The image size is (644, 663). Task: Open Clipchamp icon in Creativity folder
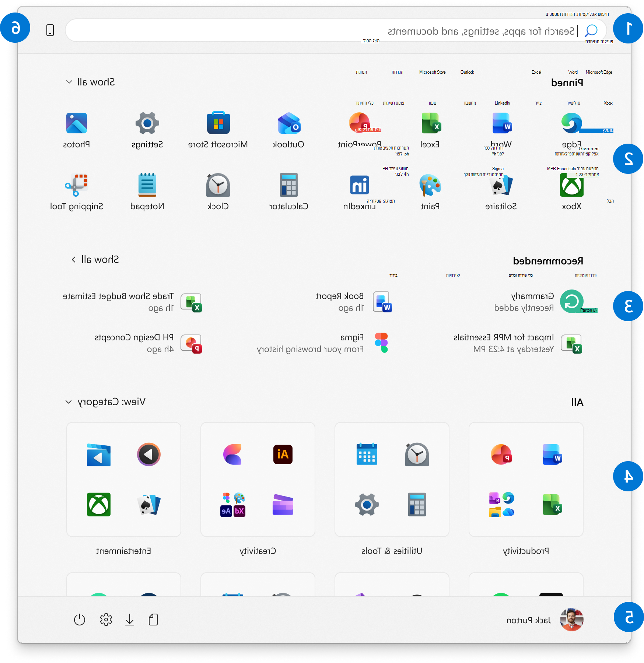coord(283,505)
